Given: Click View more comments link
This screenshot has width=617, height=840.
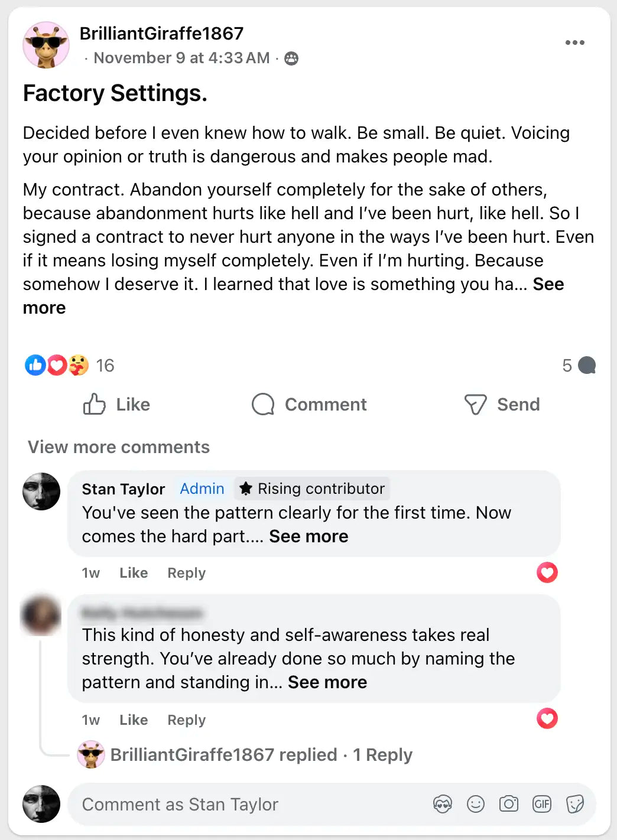Looking at the screenshot, I should click(119, 447).
